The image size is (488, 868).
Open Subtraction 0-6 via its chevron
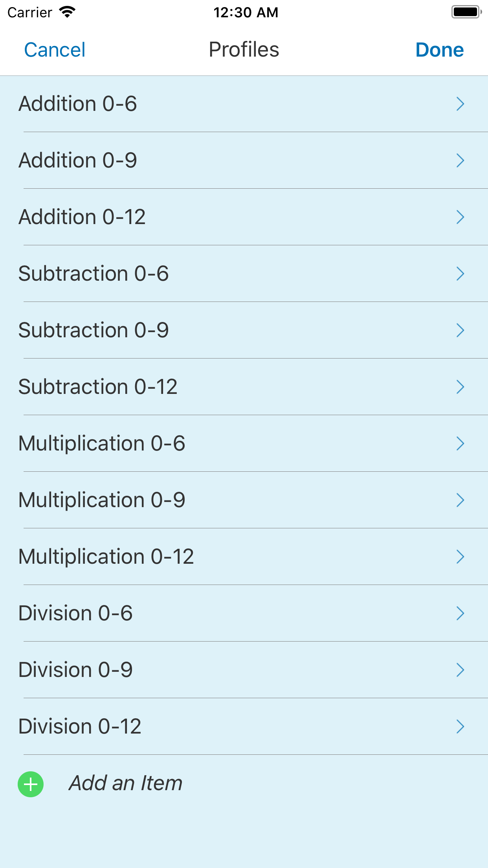[460, 274]
